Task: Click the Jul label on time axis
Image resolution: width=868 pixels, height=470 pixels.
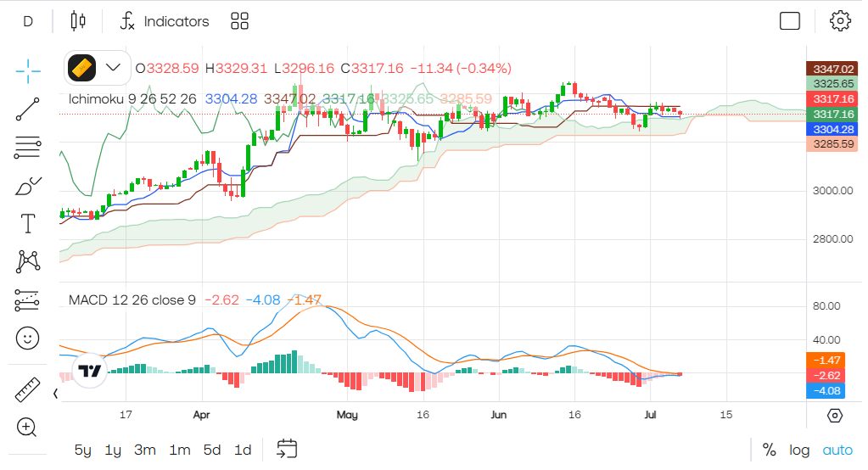Action: [x=650, y=415]
